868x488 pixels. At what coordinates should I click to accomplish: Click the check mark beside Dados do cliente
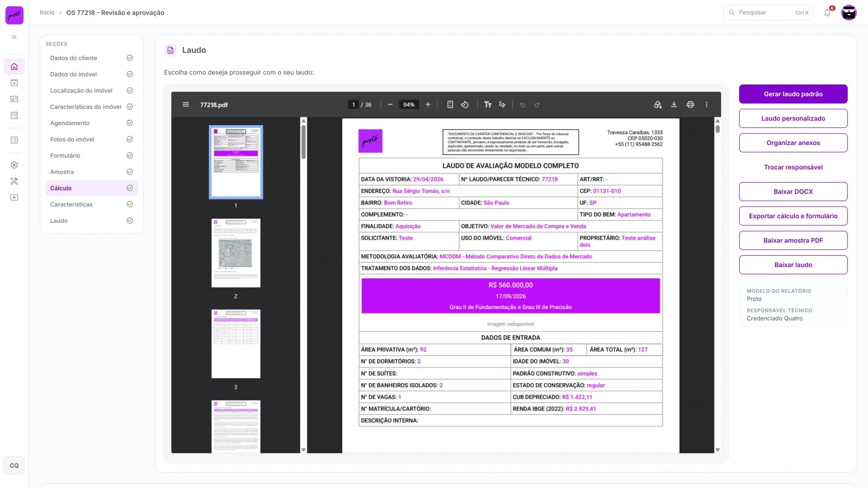[x=130, y=58]
